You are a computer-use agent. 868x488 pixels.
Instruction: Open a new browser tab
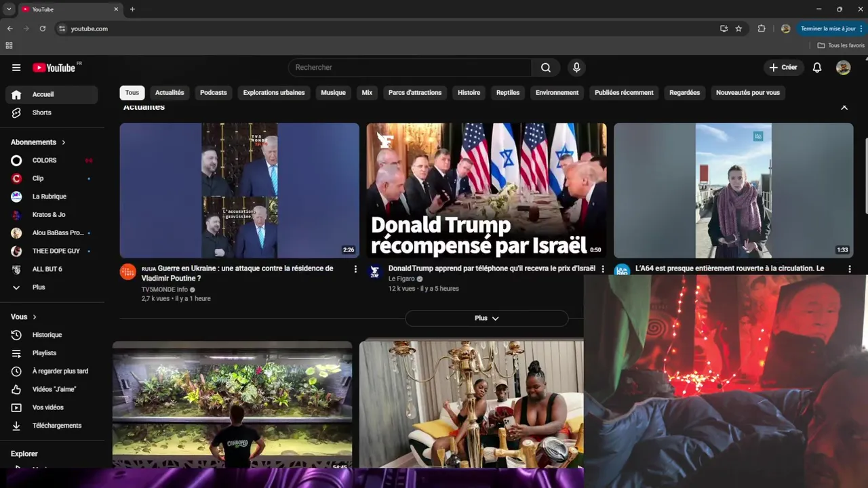(x=132, y=9)
